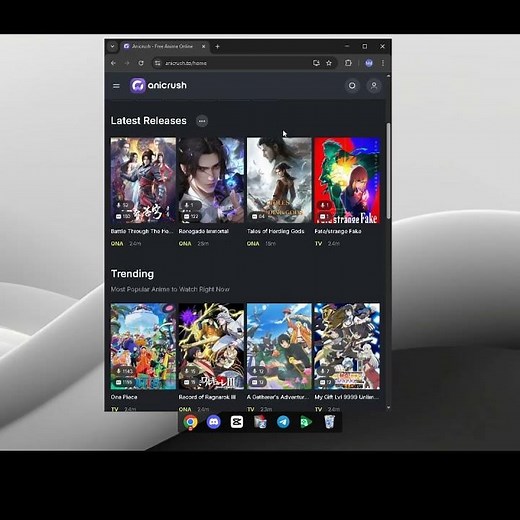Image resolution: width=520 pixels, height=520 pixels.
Task: Open the Chrome tab search chevron
Action: pos(112,46)
